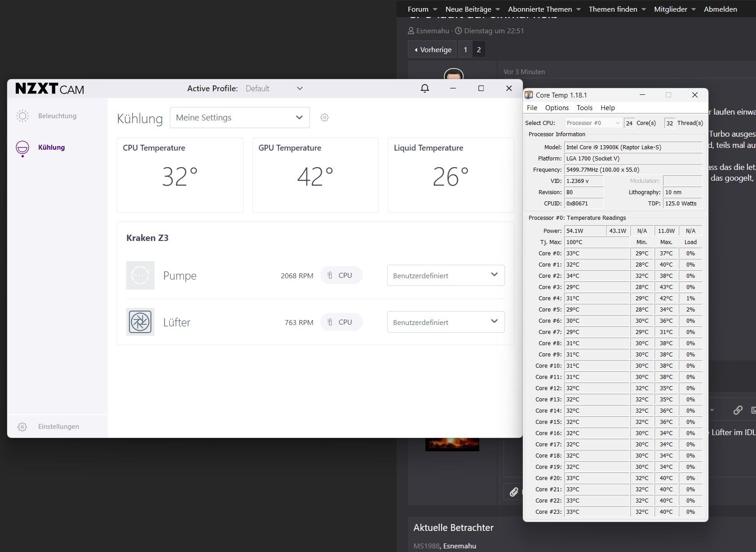Viewport: 756px width, 552px height.
Task: Click the Power value 54.1W
Action: click(585, 231)
